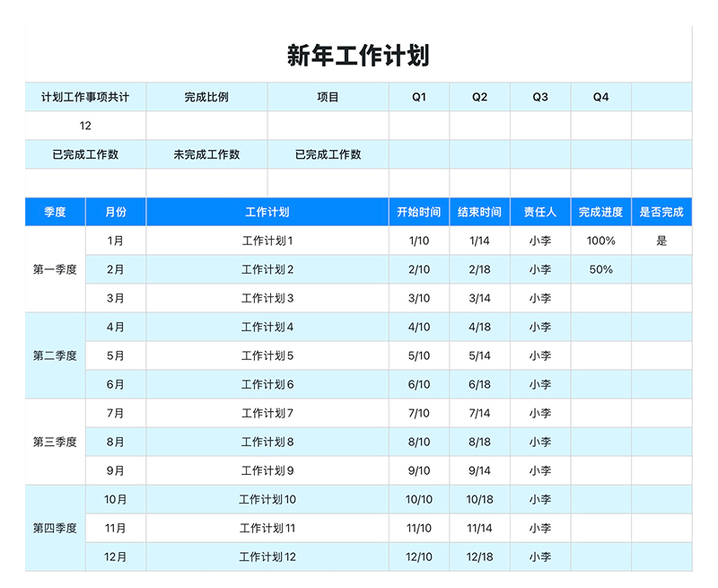Click the 1/14 end date cell
This screenshot has height=588, width=718.
(x=479, y=241)
